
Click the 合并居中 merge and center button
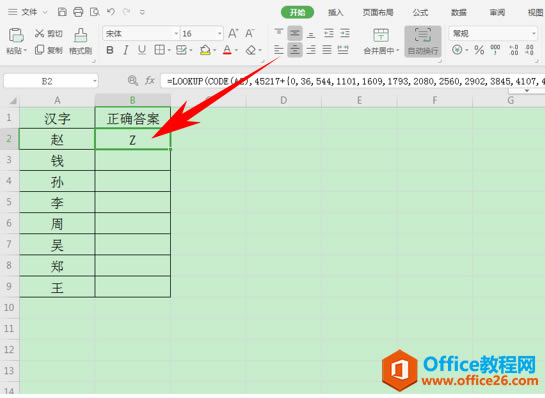[381, 42]
